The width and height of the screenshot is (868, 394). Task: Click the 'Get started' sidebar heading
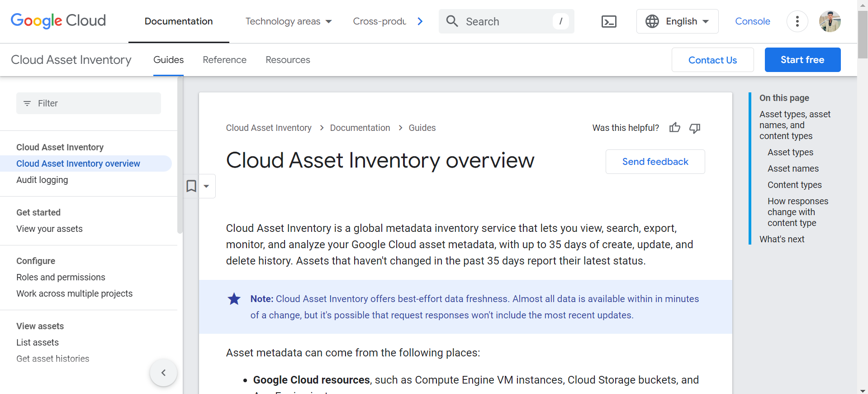click(x=38, y=212)
